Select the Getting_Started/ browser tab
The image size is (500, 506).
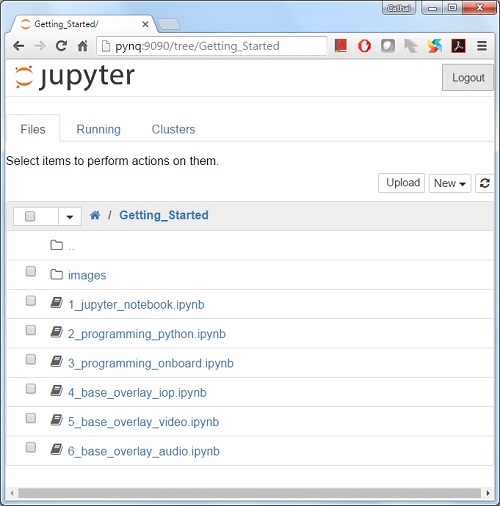[x=82, y=24]
